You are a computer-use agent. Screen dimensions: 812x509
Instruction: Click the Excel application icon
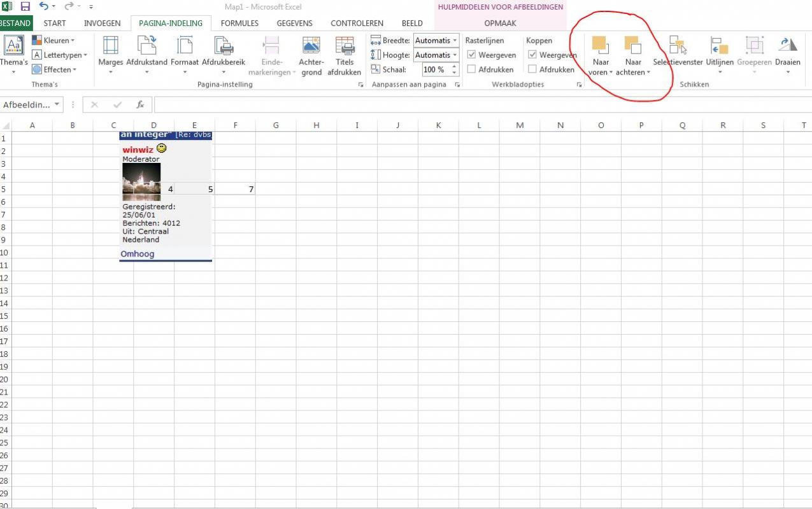coord(7,7)
